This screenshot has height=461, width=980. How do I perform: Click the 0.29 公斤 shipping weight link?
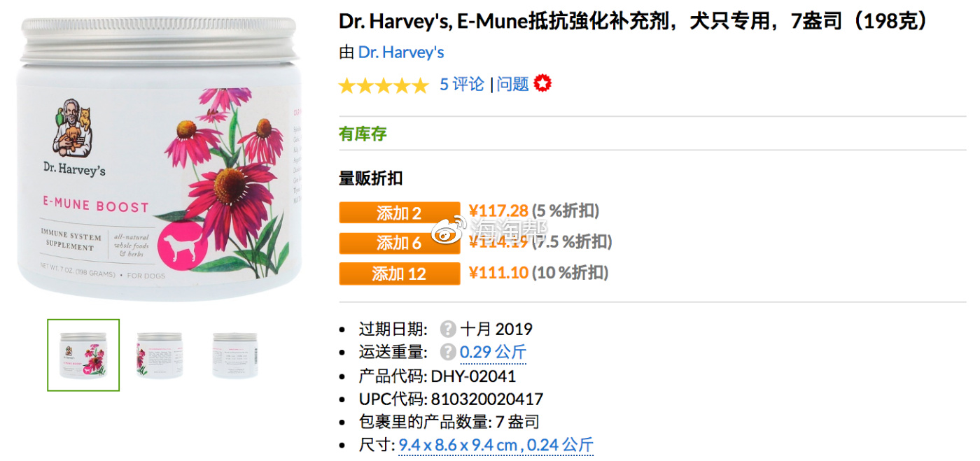(x=493, y=352)
